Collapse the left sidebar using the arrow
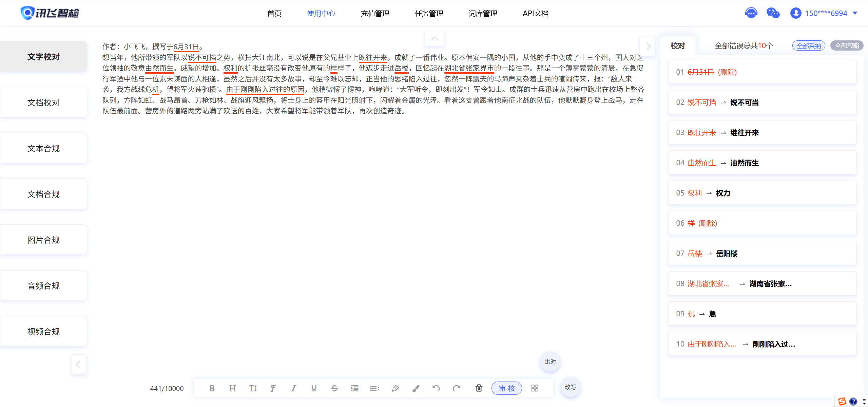868x407 pixels. 78,364
